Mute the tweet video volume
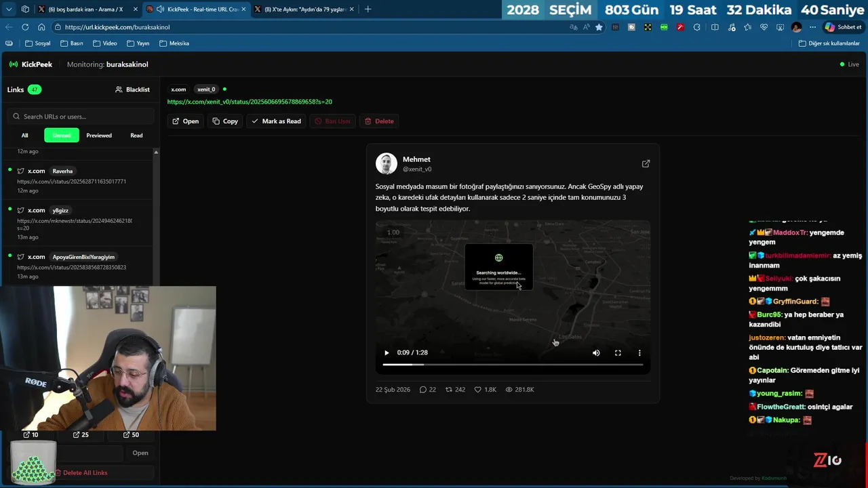Viewport: 868px width, 488px height. click(x=596, y=352)
